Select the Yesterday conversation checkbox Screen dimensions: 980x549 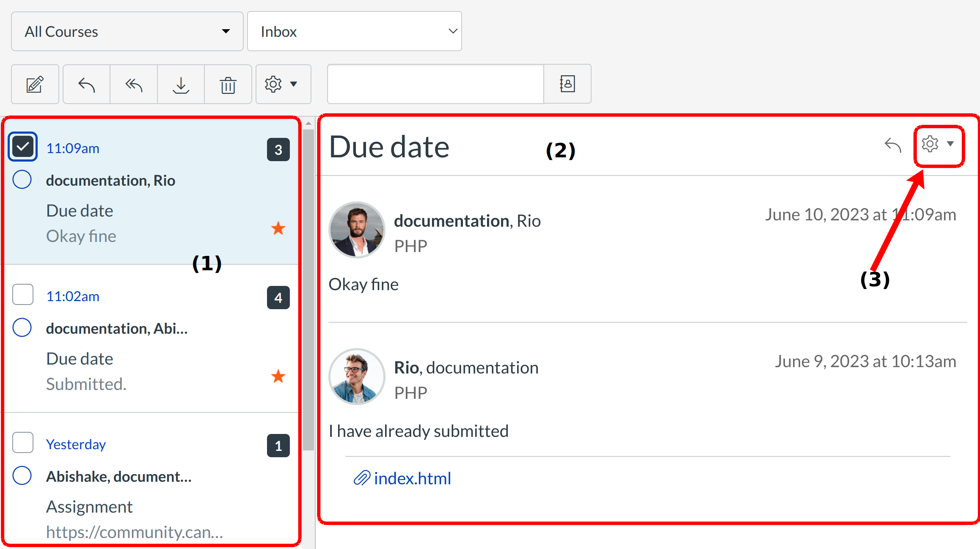click(23, 442)
